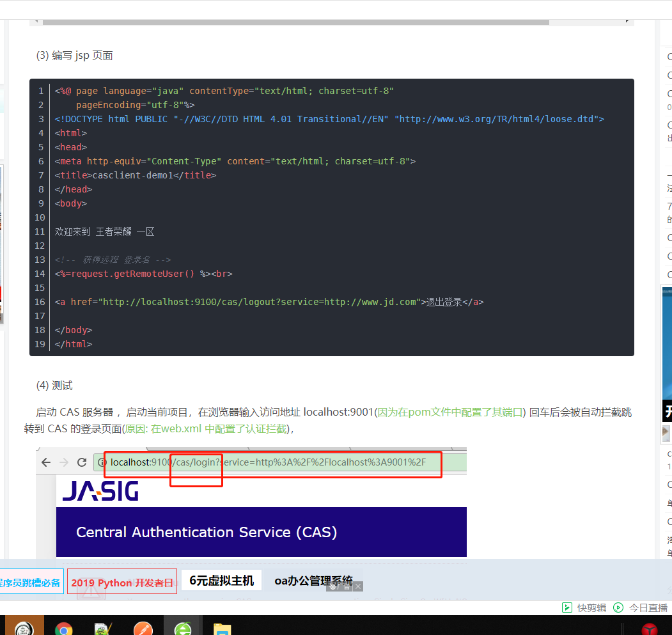Screen dimensions: 672x635
Task: Click the first avatar icon on the taskbar
Action: coord(24,629)
